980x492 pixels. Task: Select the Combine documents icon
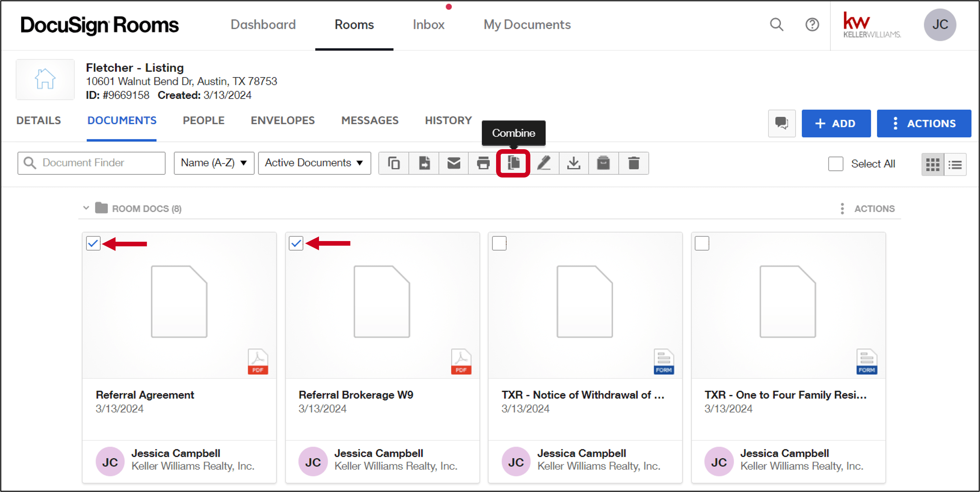pyautogui.click(x=513, y=163)
